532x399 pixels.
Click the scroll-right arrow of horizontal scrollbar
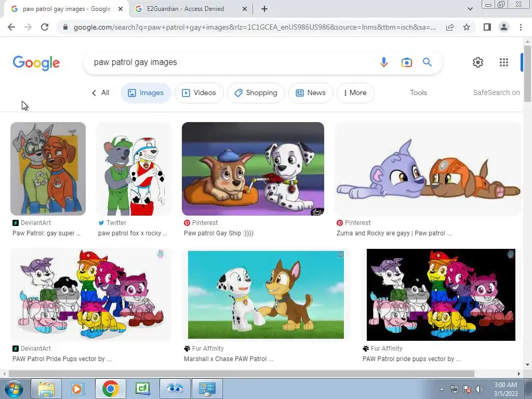(x=518, y=374)
